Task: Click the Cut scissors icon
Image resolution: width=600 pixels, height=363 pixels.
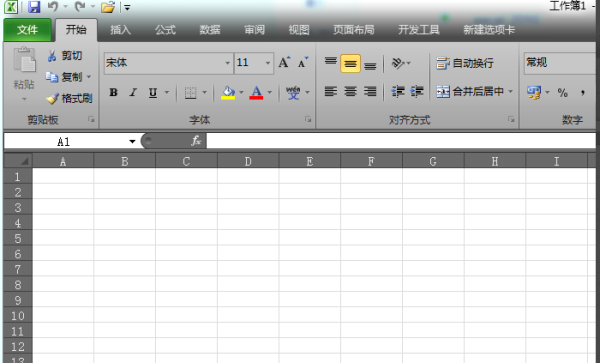Action: click(x=52, y=56)
